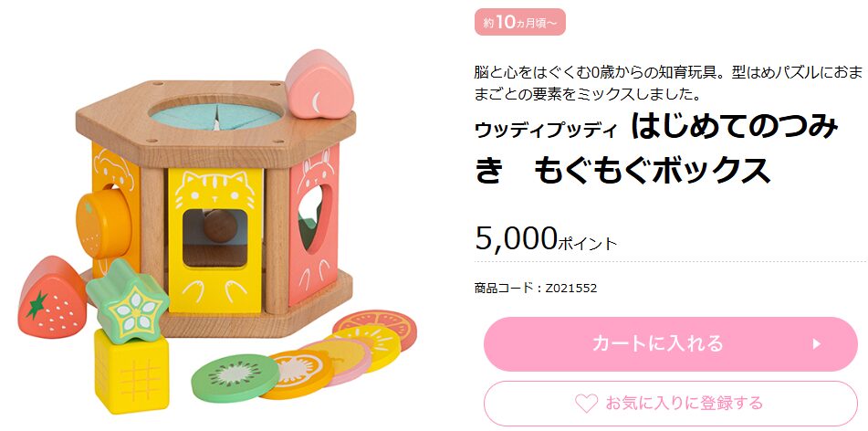The height and width of the screenshot is (431, 868).
Task: Select the 約10ヵ月頃〜 age badge
Action: point(520,22)
